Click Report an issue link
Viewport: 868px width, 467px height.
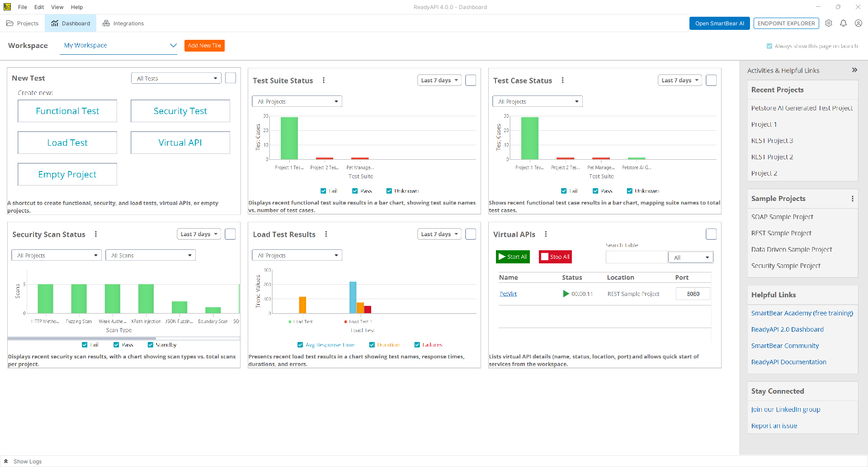pos(774,426)
